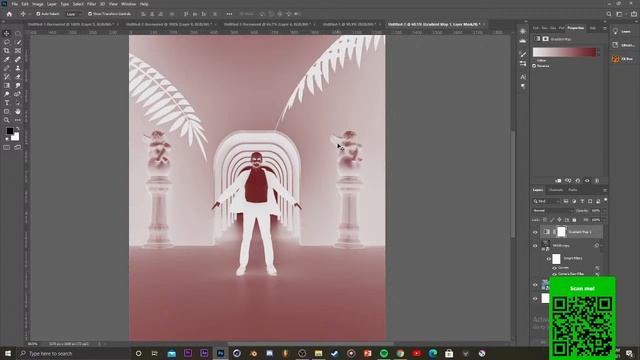Toggle adjustment visibility eye in Properties footer
Image resolution: width=640 pixels, height=360 pixels.
(587, 180)
